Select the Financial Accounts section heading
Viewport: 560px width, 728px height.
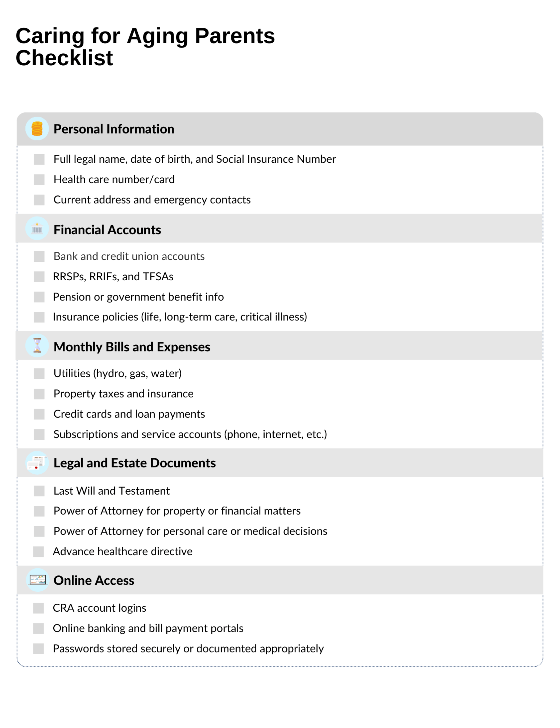[107, 230]
